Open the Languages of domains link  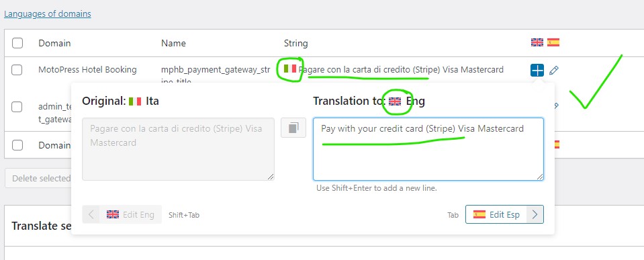(48, 14)
